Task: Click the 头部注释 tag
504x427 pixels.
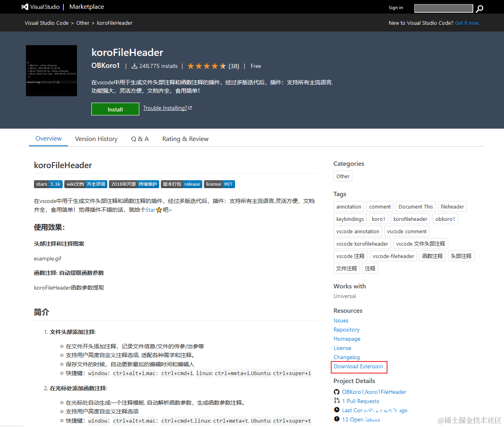Action: pos(461,256)
